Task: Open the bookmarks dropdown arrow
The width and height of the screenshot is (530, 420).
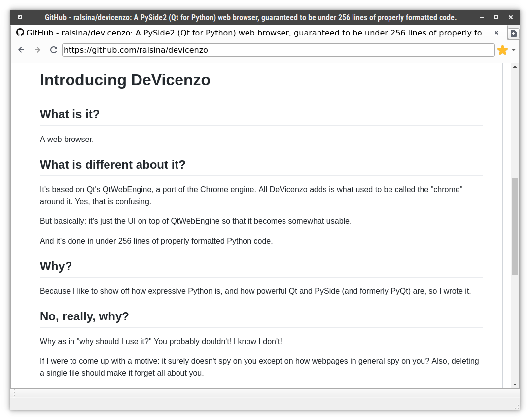Action: [x=513, y=50]
